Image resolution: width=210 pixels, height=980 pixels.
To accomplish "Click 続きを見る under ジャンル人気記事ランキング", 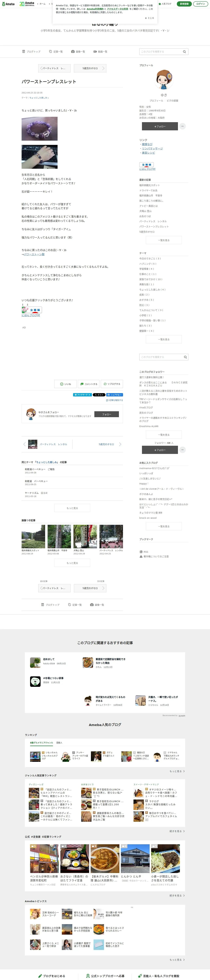I will 177,831.
